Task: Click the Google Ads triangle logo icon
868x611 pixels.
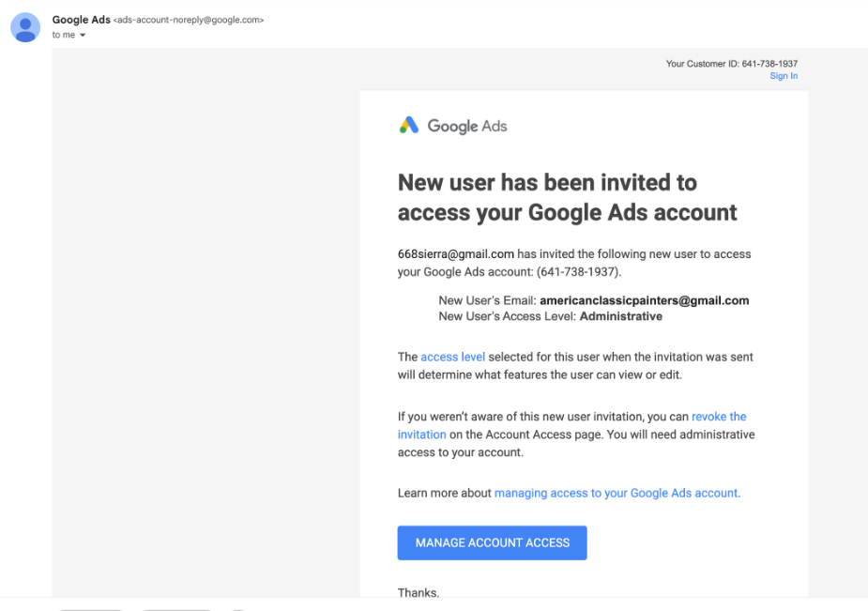Action: click(x=409, y=126)
